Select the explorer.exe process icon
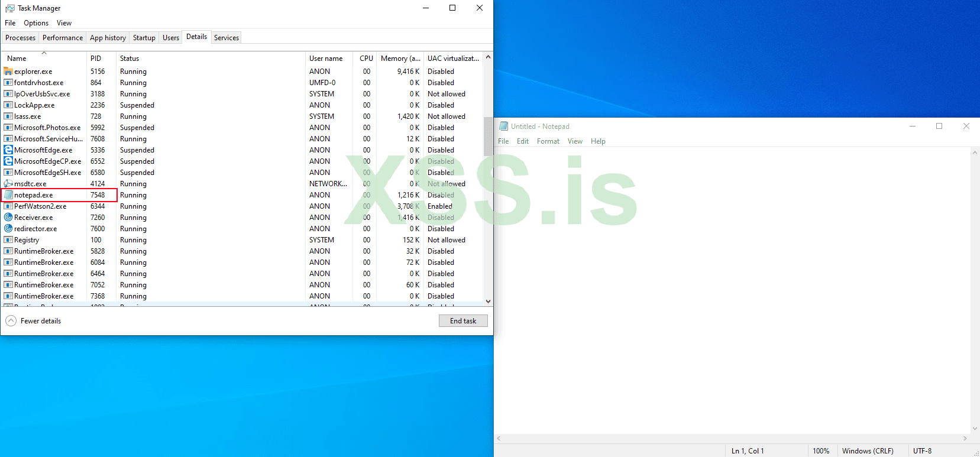 pos(8,72)
